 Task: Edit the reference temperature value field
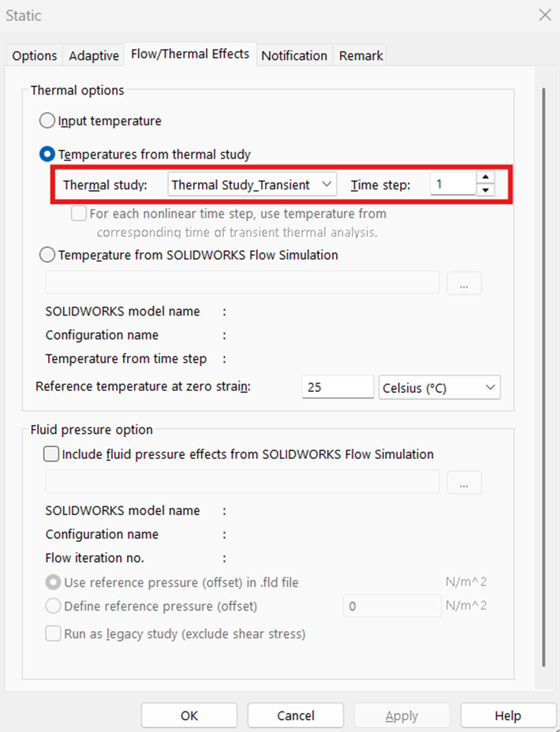337,387
